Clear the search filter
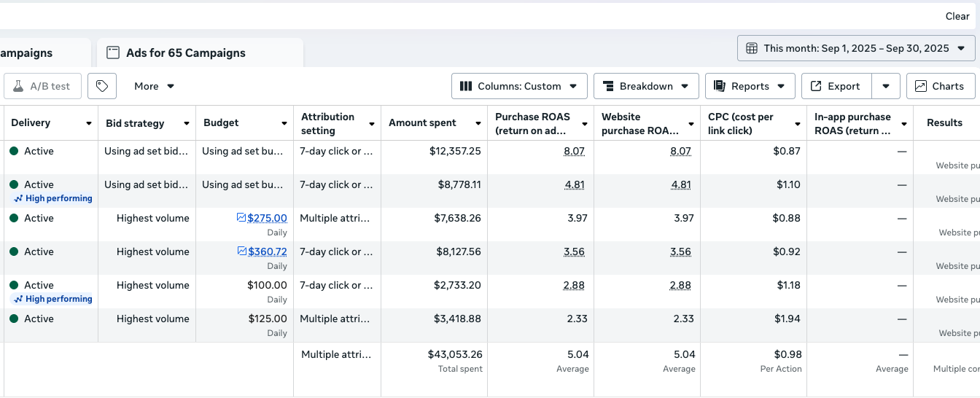 click(x=957, y=16)
